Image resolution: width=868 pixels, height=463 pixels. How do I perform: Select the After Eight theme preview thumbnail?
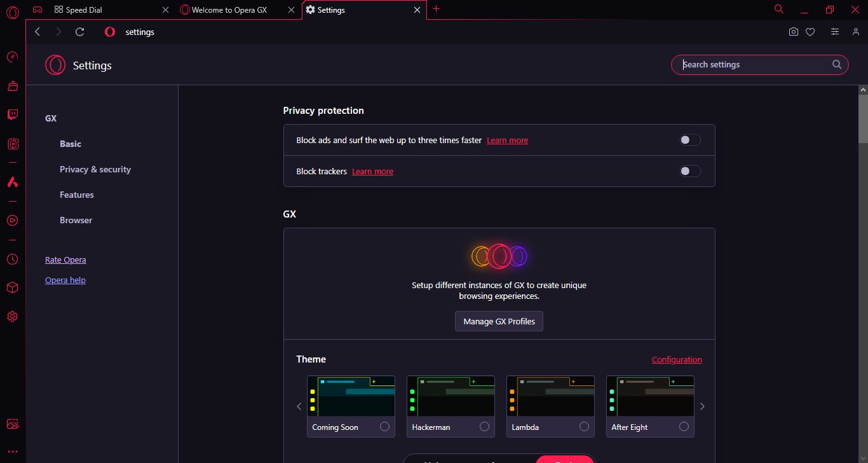pos(650,396)
